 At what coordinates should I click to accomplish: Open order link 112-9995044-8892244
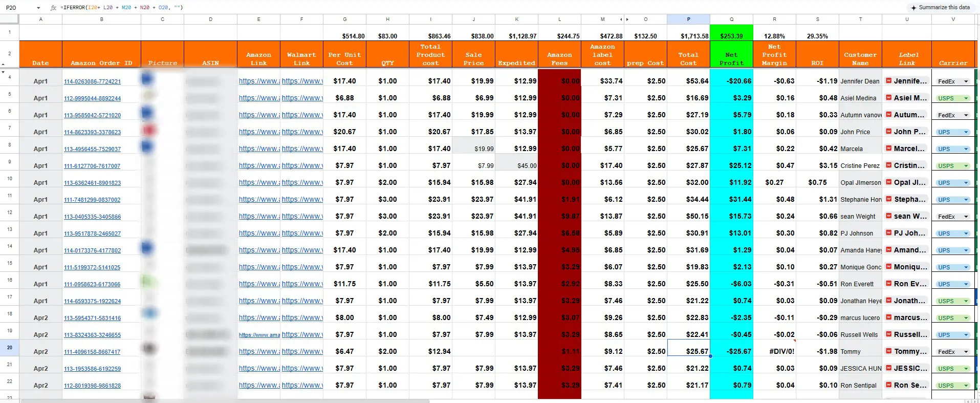click(92, 98)
